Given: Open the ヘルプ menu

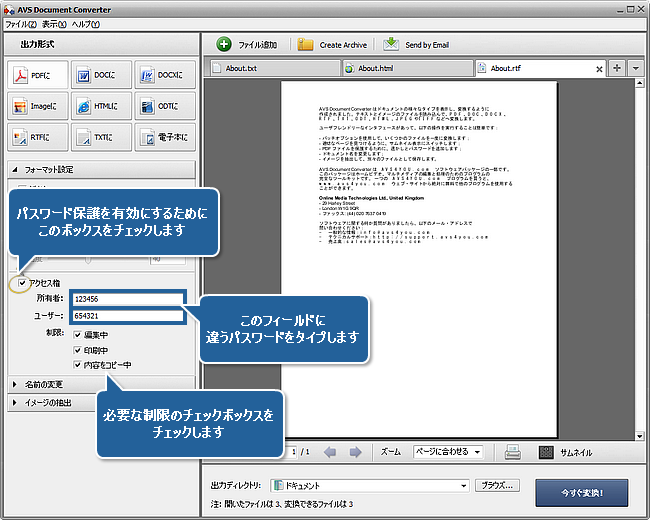Looking at the screenshot, I should (85, 24).
